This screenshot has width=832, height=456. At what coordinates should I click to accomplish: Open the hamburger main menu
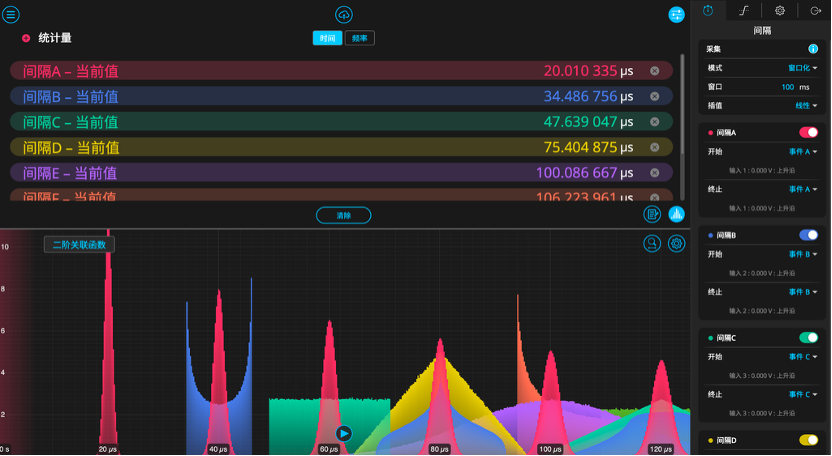[x=12, y=14]
